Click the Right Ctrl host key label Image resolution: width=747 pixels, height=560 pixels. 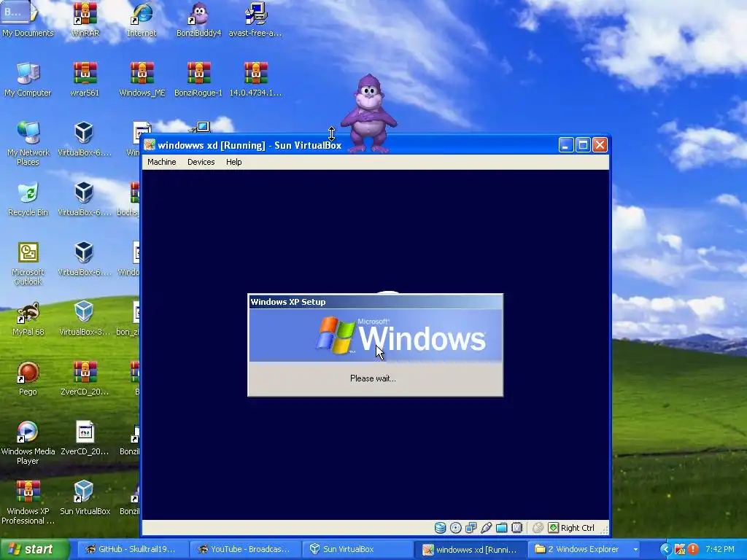(x=578, y=528)
